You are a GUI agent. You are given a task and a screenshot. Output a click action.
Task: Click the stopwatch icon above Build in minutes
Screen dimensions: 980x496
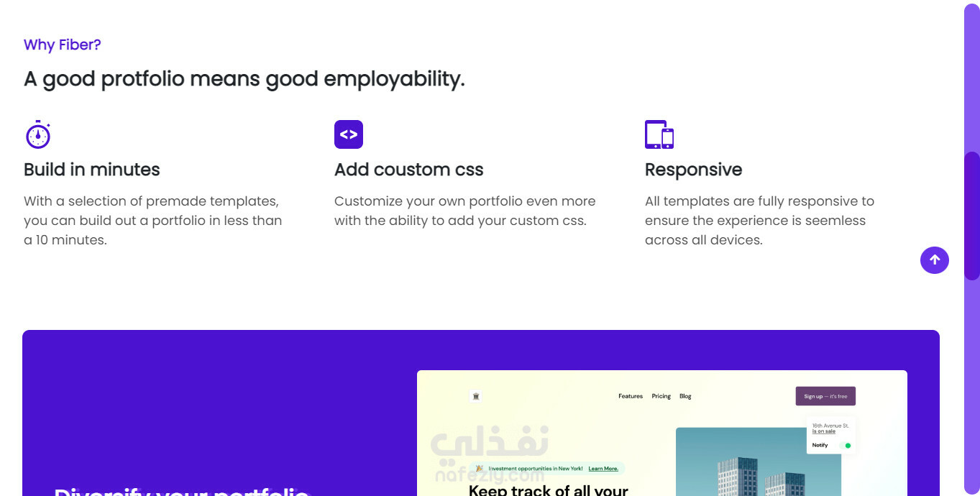coord(38,134)
